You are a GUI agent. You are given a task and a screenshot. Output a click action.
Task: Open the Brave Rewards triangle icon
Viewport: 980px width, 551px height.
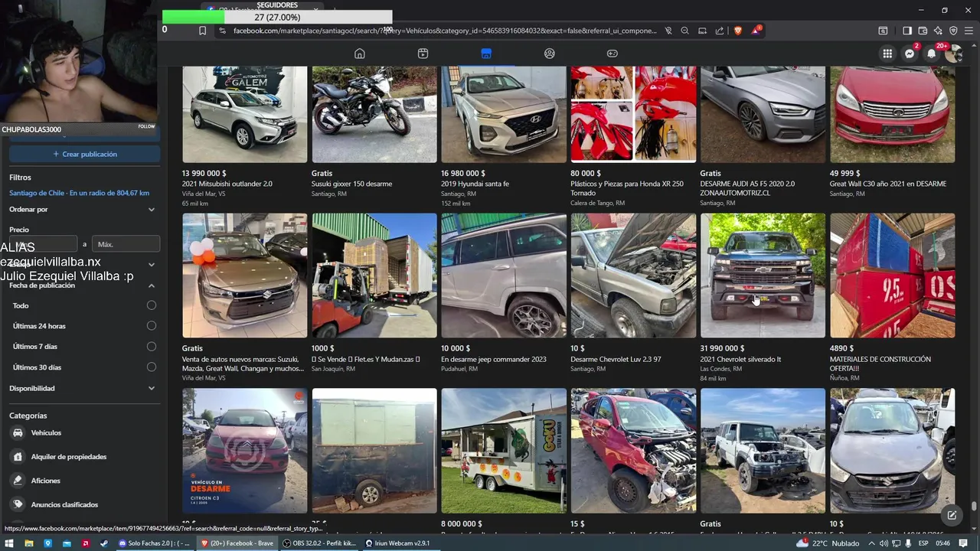(x=756, y=31)
